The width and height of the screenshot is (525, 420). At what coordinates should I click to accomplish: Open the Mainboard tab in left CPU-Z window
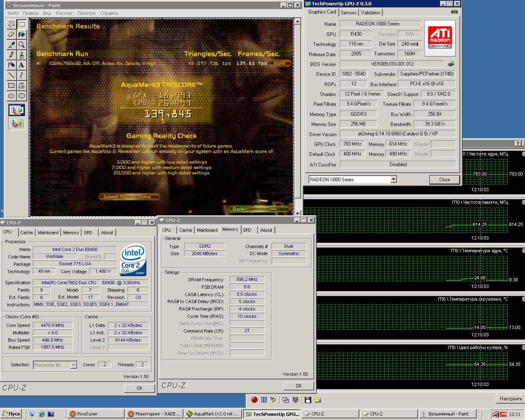[48, 233]
